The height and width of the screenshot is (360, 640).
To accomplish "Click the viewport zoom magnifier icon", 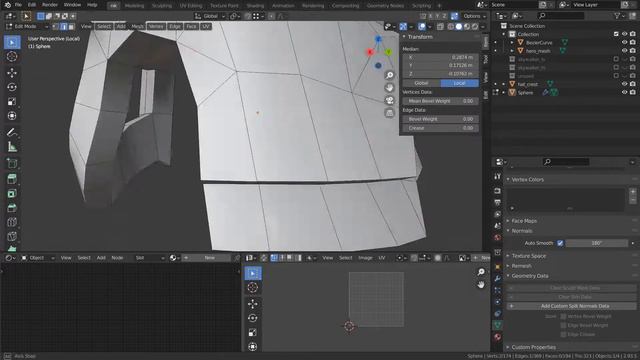I will click(x=389, y=75).
